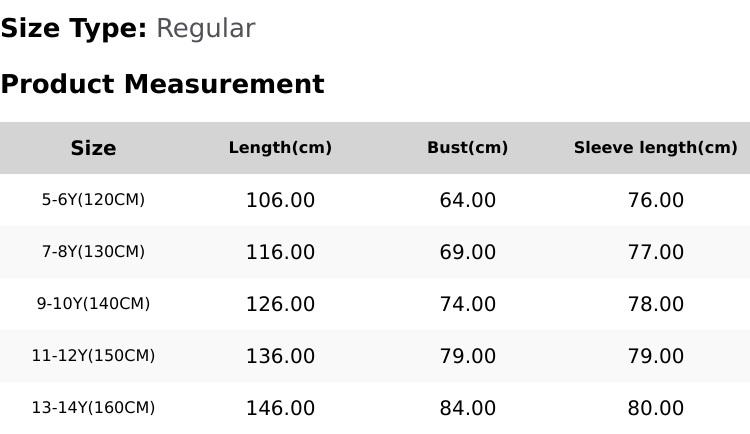
Task: Click the Regular size type value
Action: tap(205, 29)
